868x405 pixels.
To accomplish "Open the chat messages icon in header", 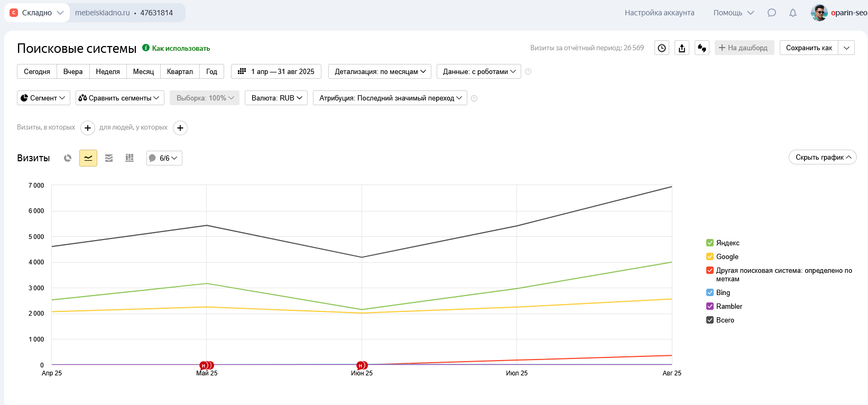I will pyautogui.click(x=772, y=13).
